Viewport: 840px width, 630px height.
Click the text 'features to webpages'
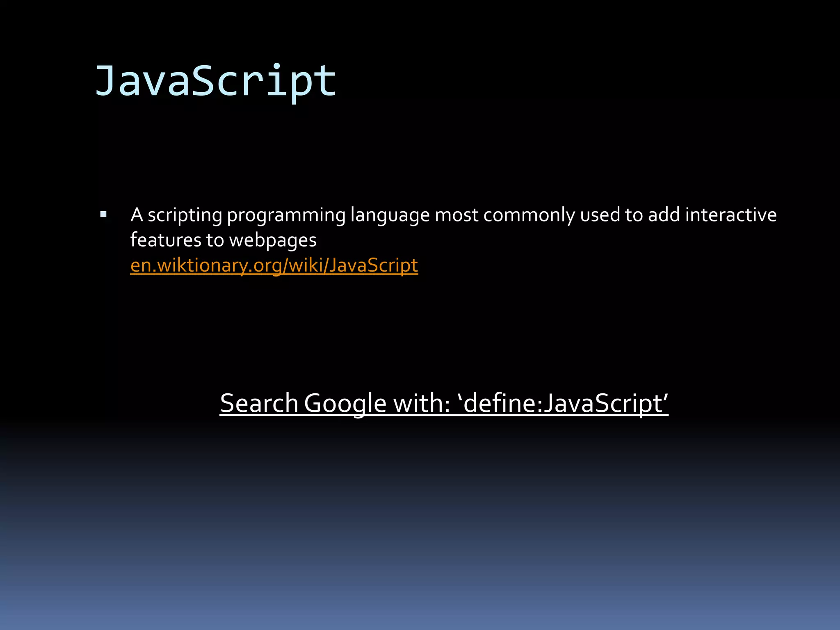[224, 240]
